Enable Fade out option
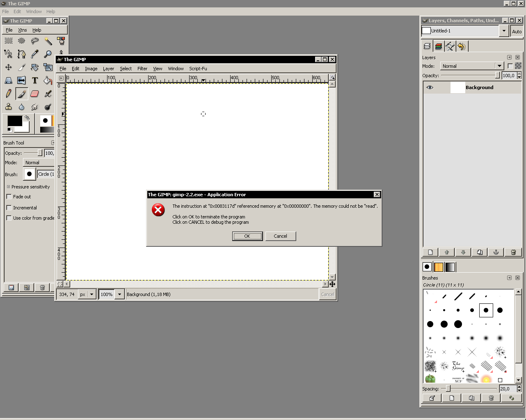Screen dimensions: 526x420 [x=9, y=197]
